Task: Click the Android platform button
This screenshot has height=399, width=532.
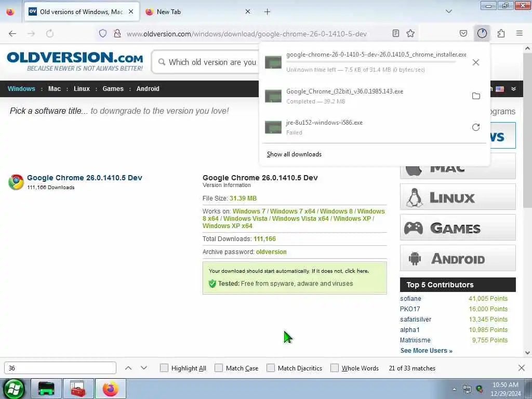Action: tap(458, 258)
